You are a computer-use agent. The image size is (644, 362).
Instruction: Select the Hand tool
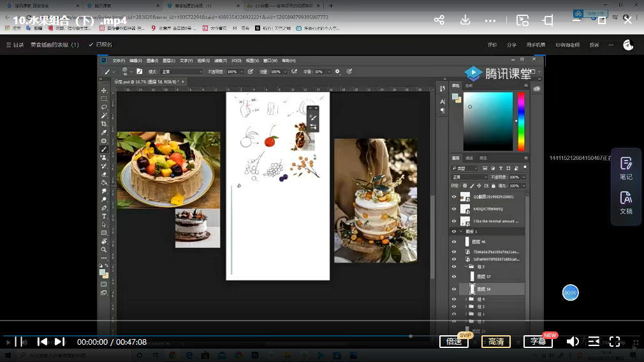click(104, 242)
